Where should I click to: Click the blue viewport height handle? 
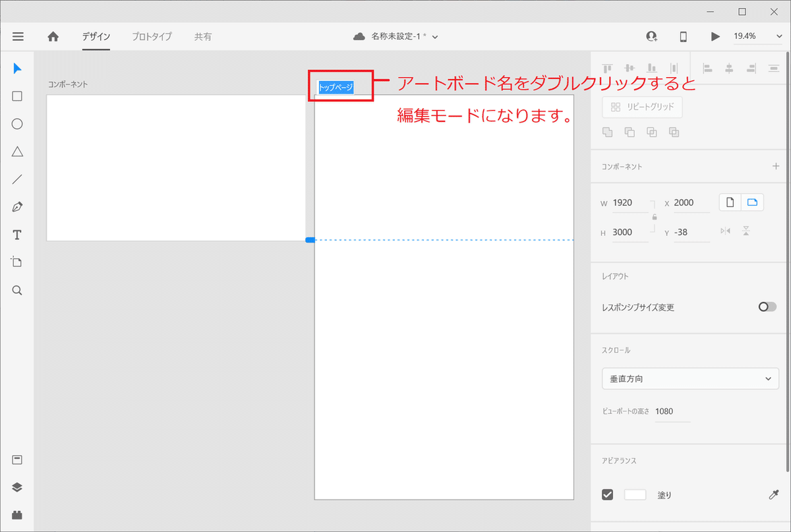(310, 240)
